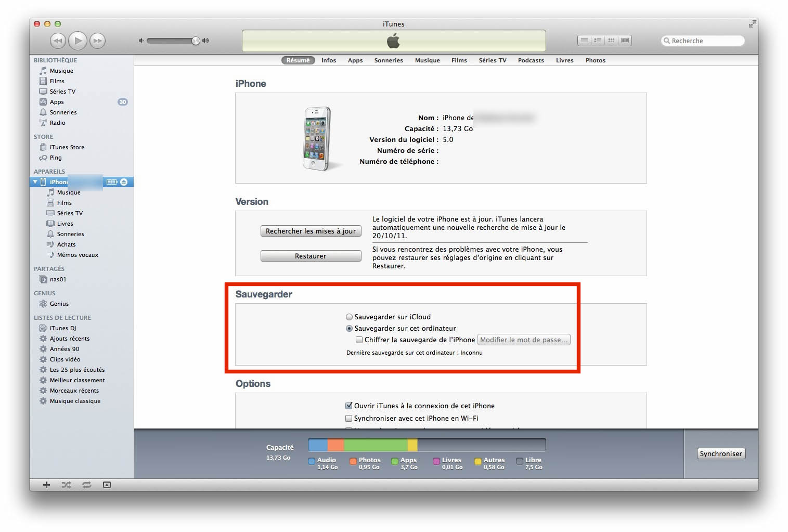This screenshot has height=532, width=788.
Task: Show the artwork viewer panel
Action: (x=107, y=485)
